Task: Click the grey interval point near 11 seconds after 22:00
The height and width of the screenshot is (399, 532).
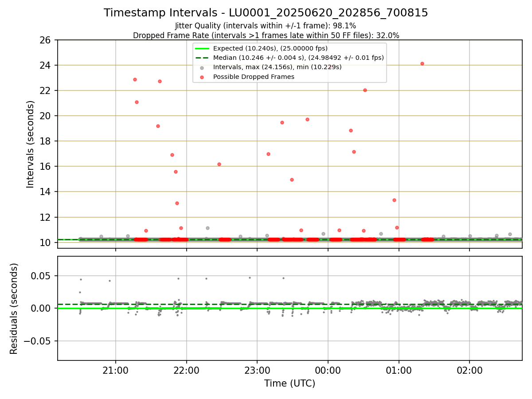Action: pyautogui.click(x=207, y=228)
